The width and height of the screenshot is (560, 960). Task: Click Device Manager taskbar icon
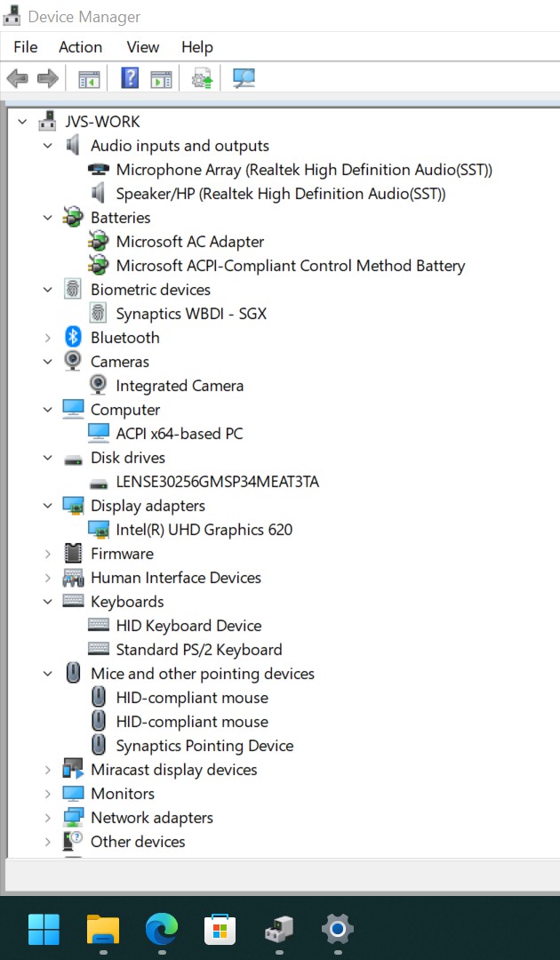click(279, 930)
